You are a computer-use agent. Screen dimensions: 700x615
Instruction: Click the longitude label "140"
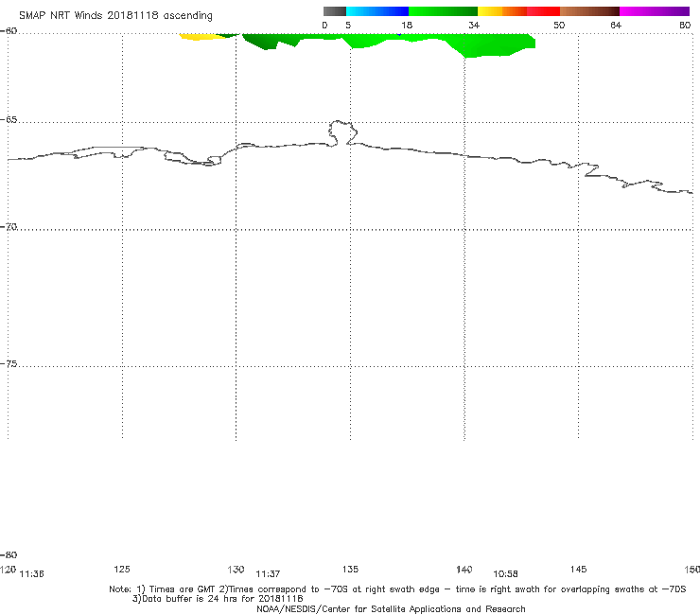point(464,570)
